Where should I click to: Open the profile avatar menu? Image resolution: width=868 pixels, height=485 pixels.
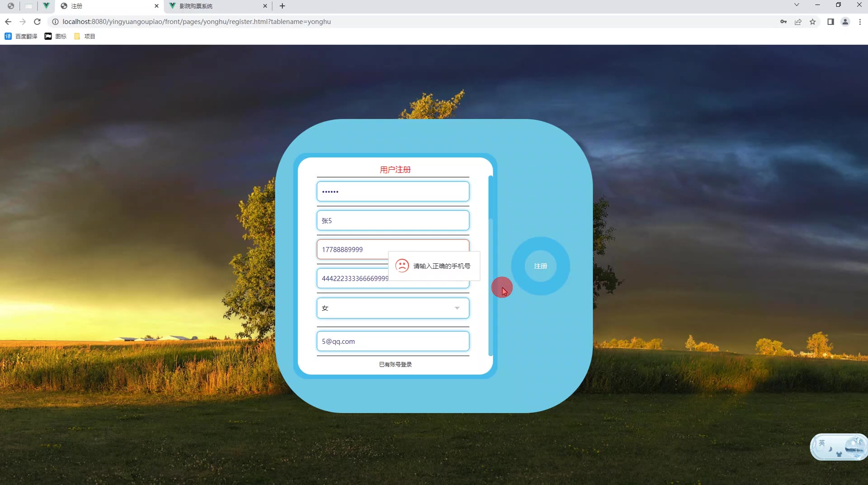(845, 22)
